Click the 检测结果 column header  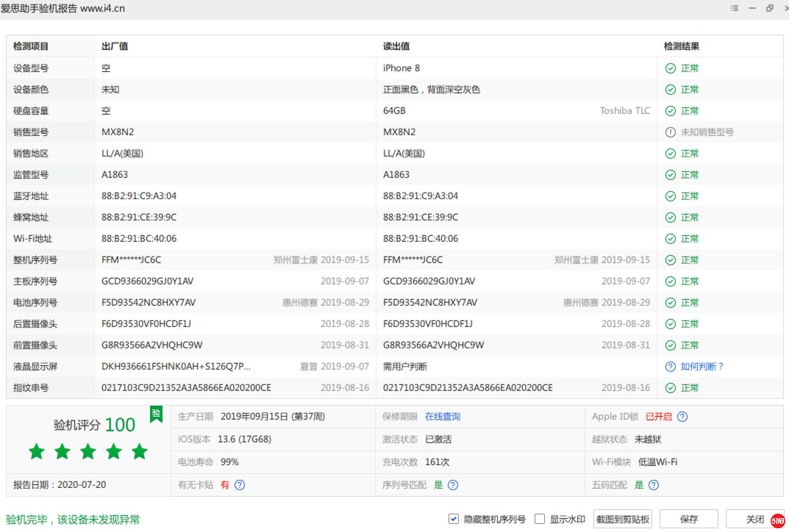(x=681, y=46)
